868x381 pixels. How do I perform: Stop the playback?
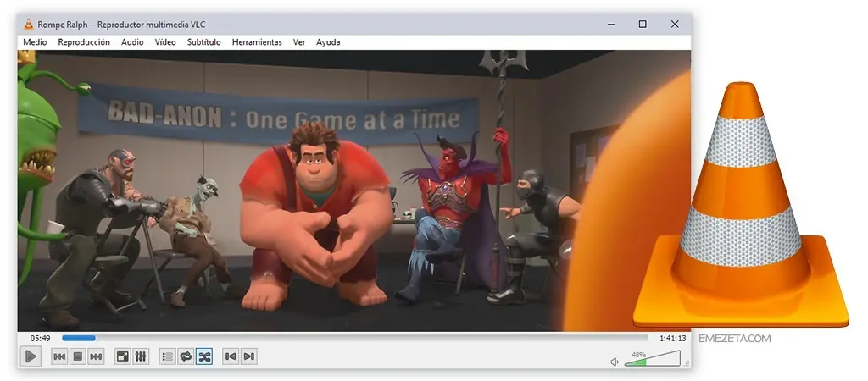(x=78, y=356)
